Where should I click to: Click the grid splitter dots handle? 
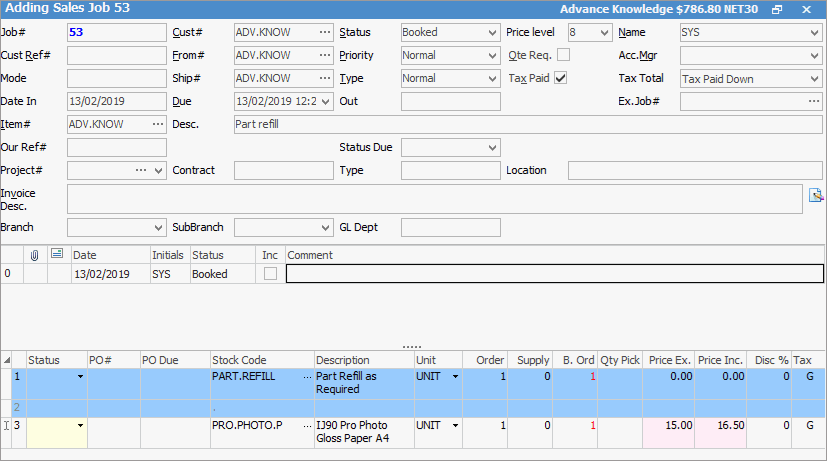point(412,345)
